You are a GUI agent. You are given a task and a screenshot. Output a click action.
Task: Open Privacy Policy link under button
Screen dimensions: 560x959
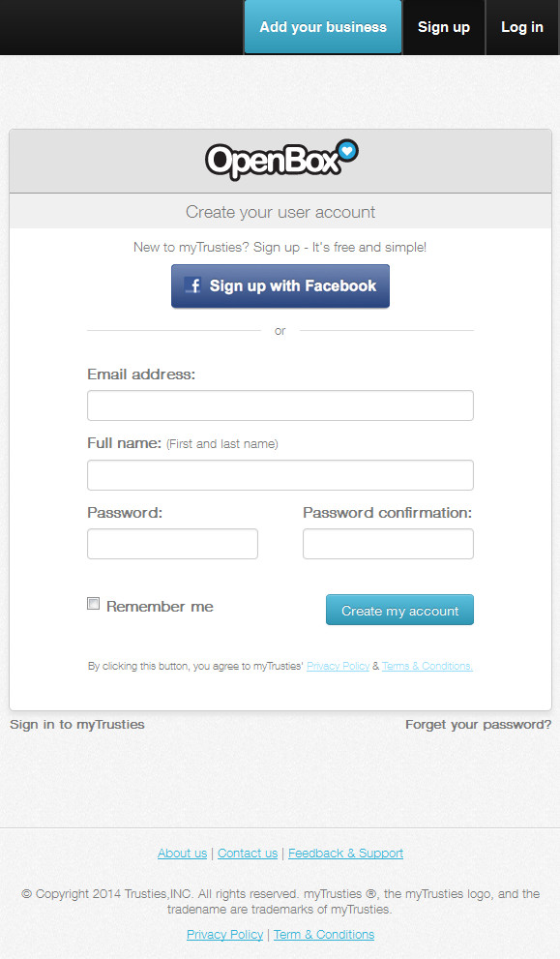(x=339, y=666)
